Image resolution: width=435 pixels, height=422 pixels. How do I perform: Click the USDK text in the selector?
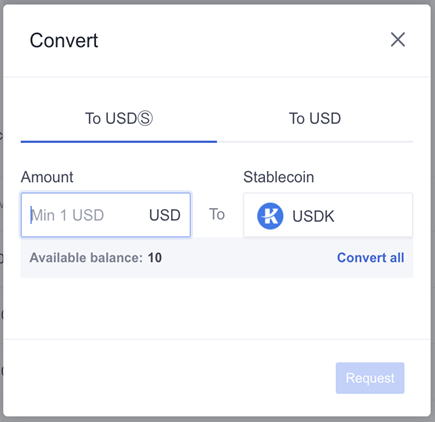(x=313, y=216)
